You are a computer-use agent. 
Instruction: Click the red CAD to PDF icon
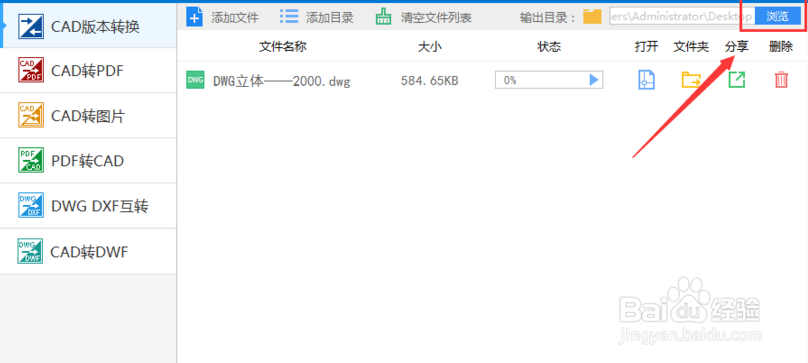(31, 71)
